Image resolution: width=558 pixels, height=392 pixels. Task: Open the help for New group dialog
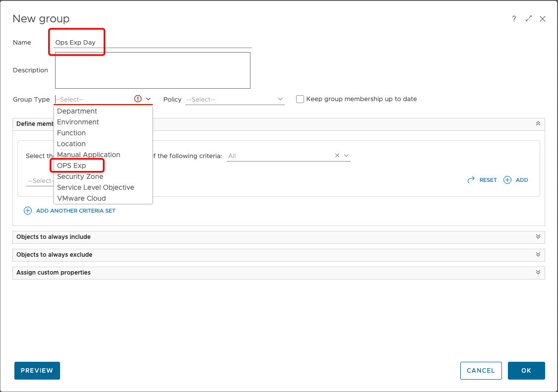[x=514, y=18]
